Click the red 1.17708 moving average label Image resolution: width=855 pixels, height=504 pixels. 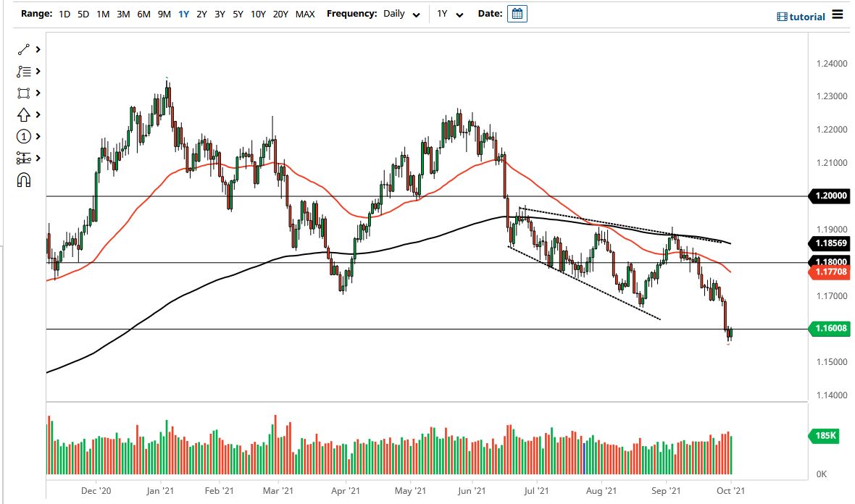831,272
